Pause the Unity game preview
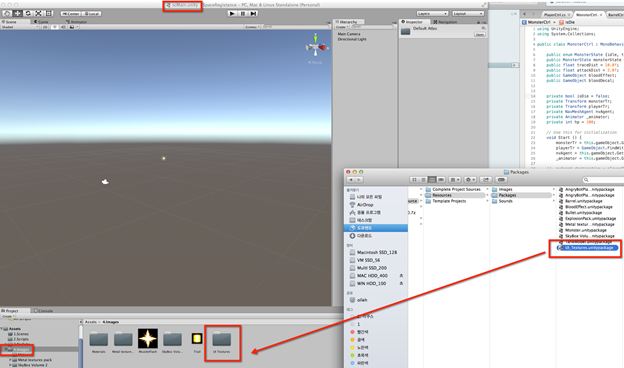 tap(243, 14)
